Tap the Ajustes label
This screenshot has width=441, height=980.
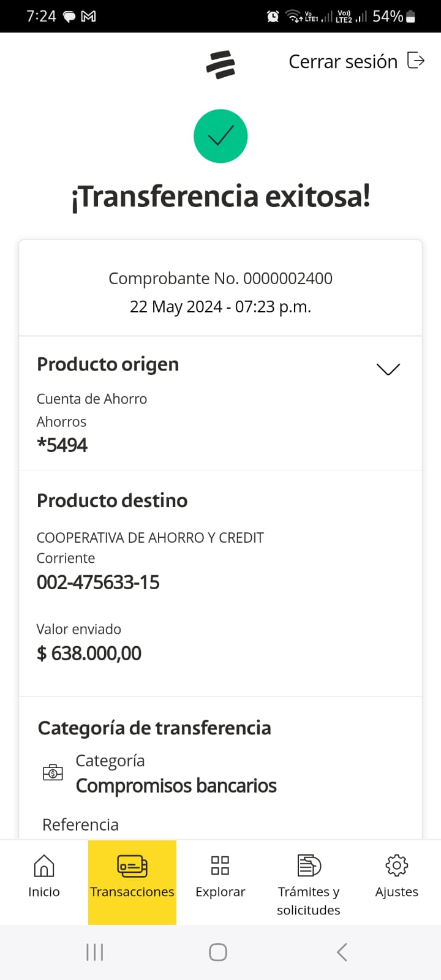point(396,892)
